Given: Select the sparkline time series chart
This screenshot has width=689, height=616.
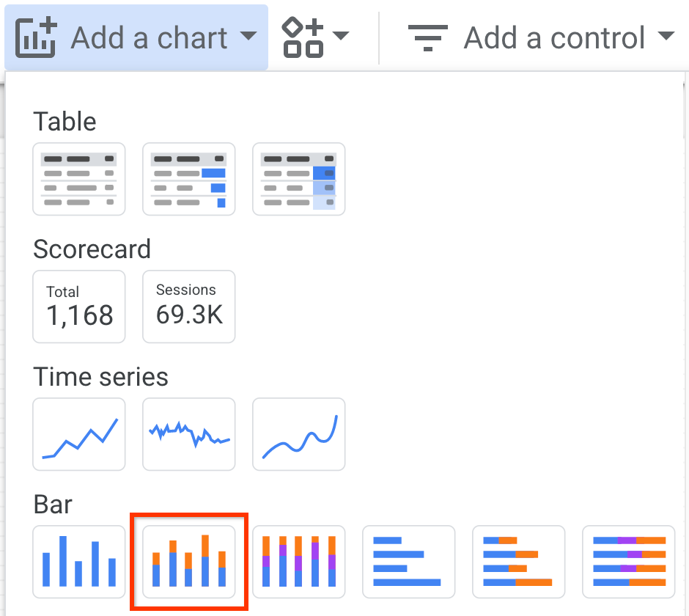Looking at the screenshot, I should [188, 434].
